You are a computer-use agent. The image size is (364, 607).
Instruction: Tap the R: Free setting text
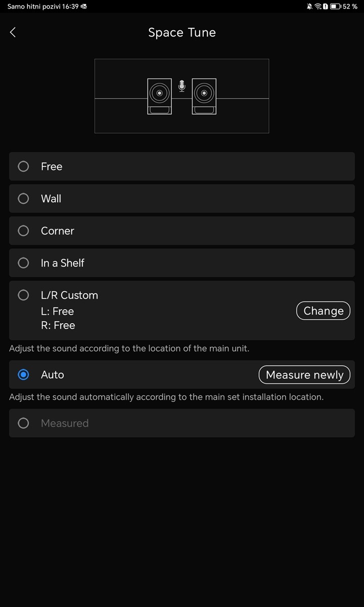point(58,325)
